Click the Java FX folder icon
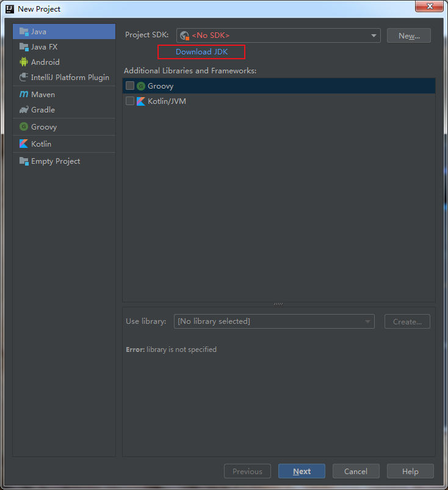The width and height of the screenshot is (448, 490). (x=24, y=47)
